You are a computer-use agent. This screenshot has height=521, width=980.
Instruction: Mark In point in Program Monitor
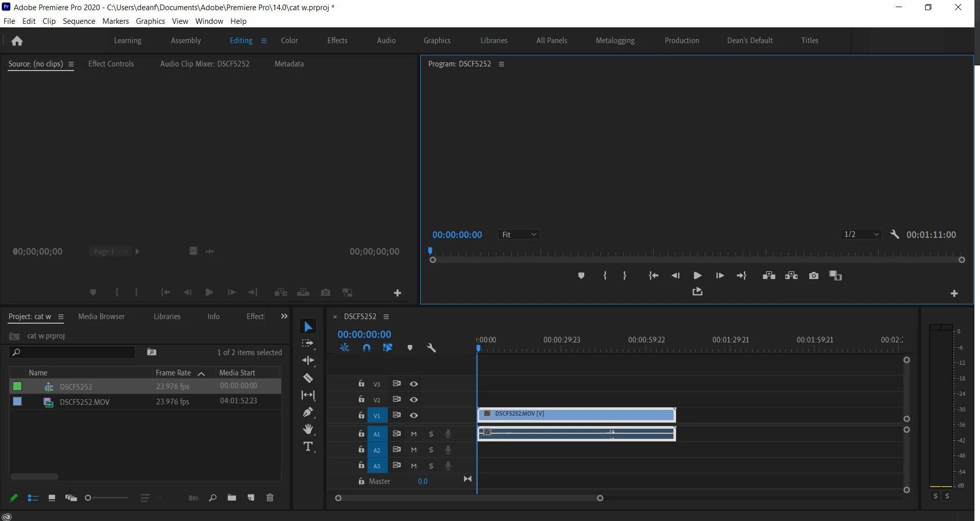click(604, 275)
